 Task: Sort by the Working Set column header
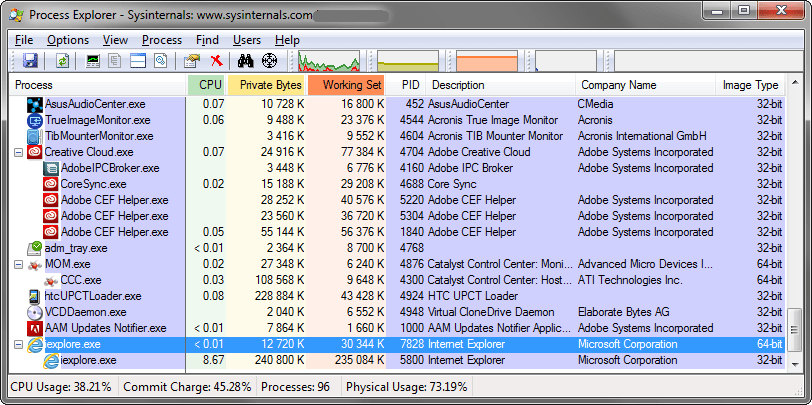(346, 85)
